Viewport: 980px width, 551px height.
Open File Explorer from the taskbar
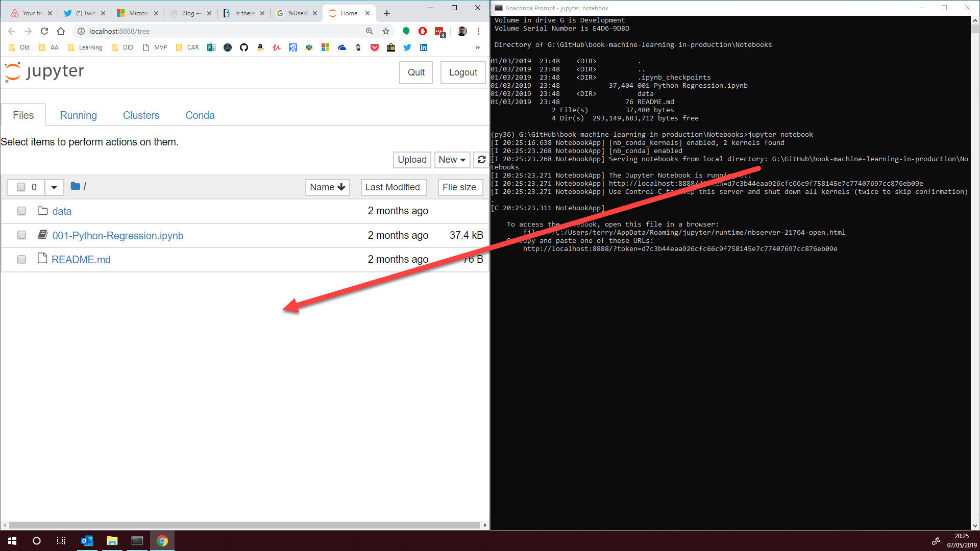point(112,540)
